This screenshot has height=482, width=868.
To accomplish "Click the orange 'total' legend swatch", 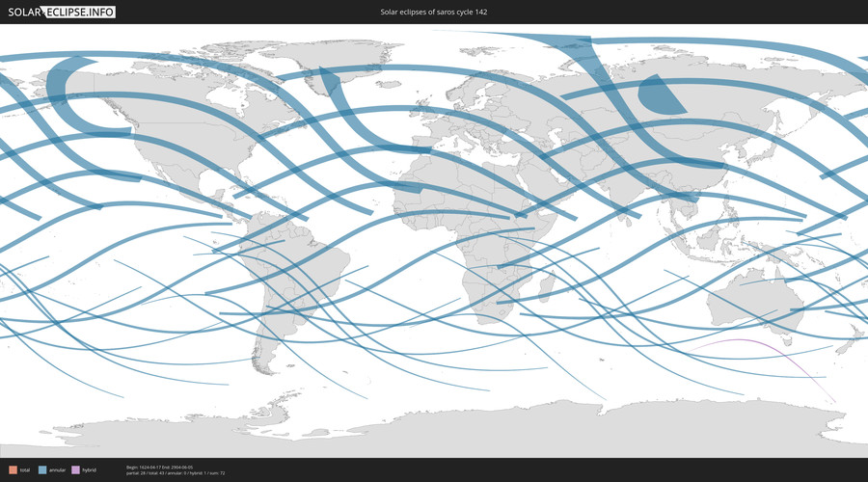I will 13,469.
